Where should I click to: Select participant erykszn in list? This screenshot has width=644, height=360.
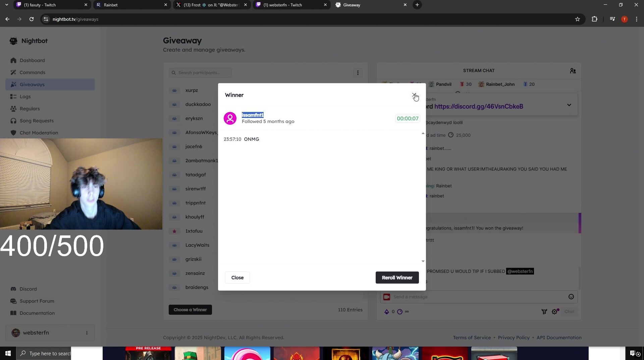click(194, 118)
